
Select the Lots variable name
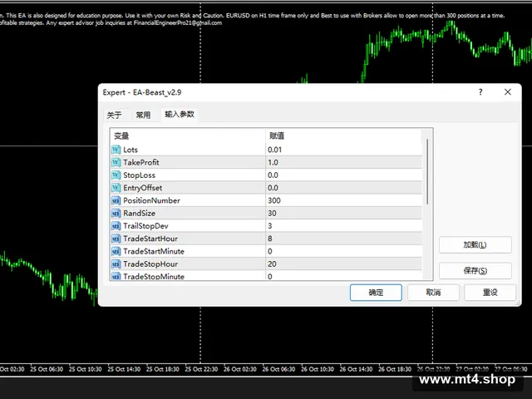(x=131, y=150)
